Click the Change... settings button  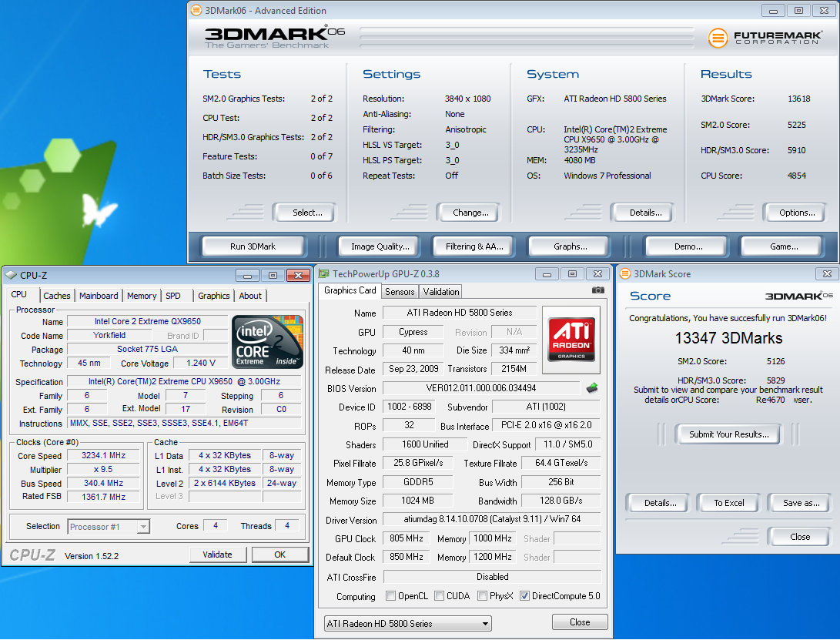[x=470, y=213]
